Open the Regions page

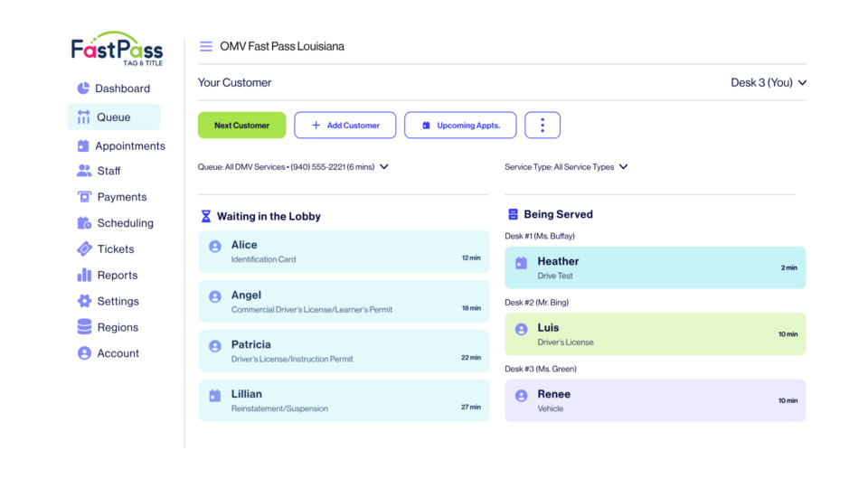click(108, 327)
